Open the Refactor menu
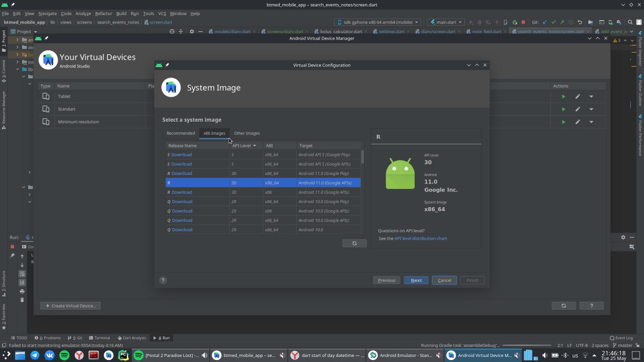The height and width of the screenshot is (362, 644). [x=103, y=14]
